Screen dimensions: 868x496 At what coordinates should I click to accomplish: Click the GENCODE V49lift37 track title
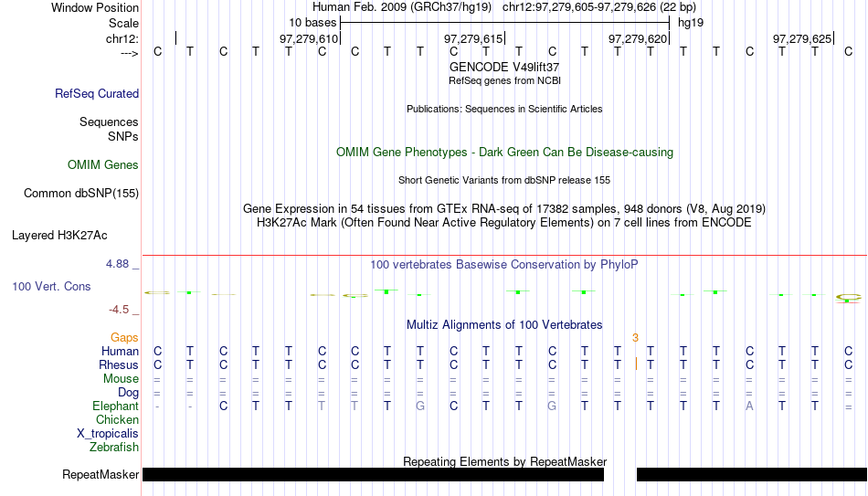point(504,67)
